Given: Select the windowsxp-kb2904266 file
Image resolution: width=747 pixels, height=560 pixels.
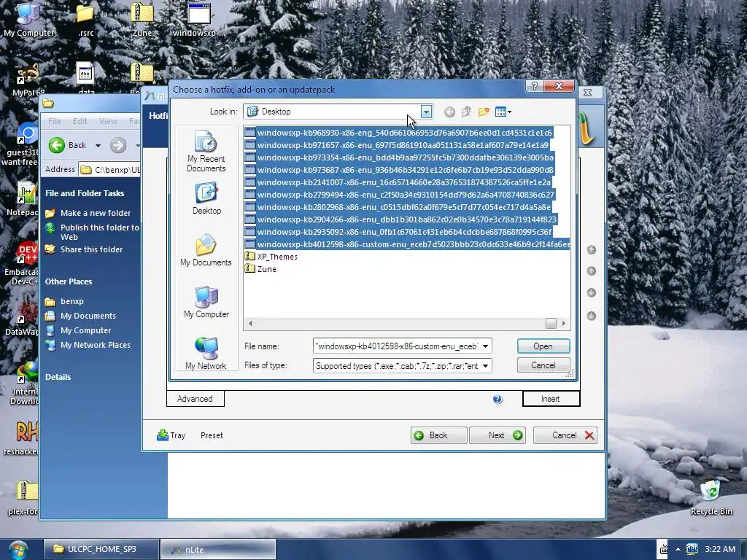Looking at the screenshot, I should 400,219.
